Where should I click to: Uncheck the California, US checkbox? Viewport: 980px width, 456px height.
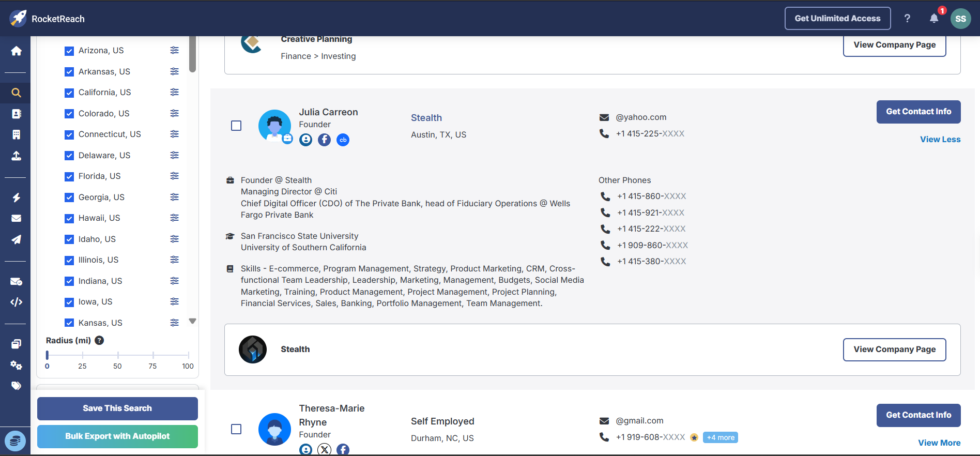(x=69, y=93)
